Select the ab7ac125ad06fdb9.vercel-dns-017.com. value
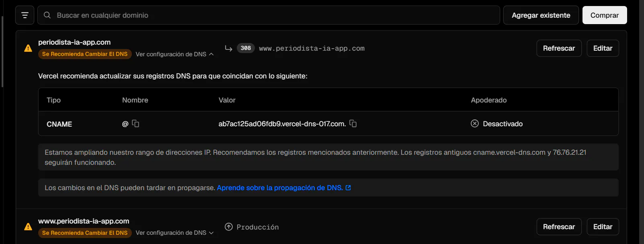The width and height of the screenshot is (644, 244). (x=282, y=124)
